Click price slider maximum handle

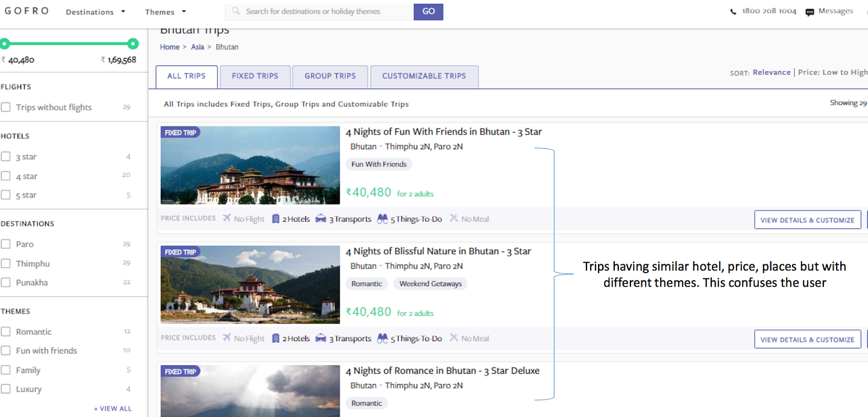pos(133,43)
